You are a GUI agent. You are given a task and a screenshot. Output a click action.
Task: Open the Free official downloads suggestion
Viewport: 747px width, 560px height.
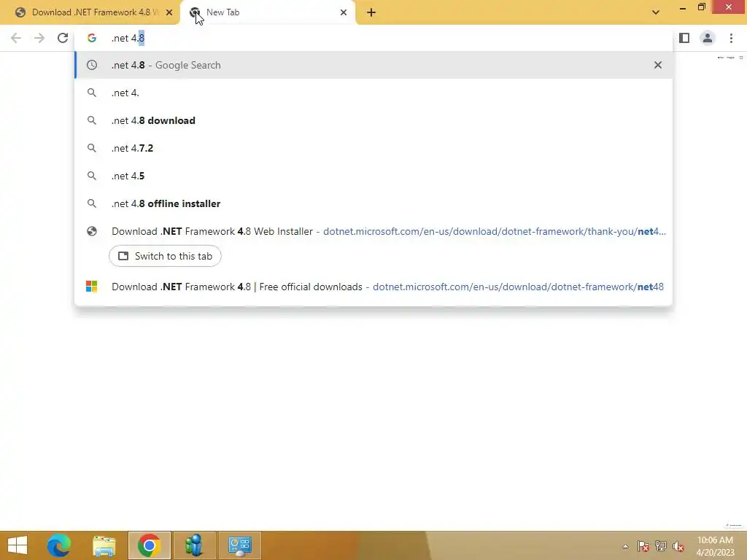coord(373,287)
